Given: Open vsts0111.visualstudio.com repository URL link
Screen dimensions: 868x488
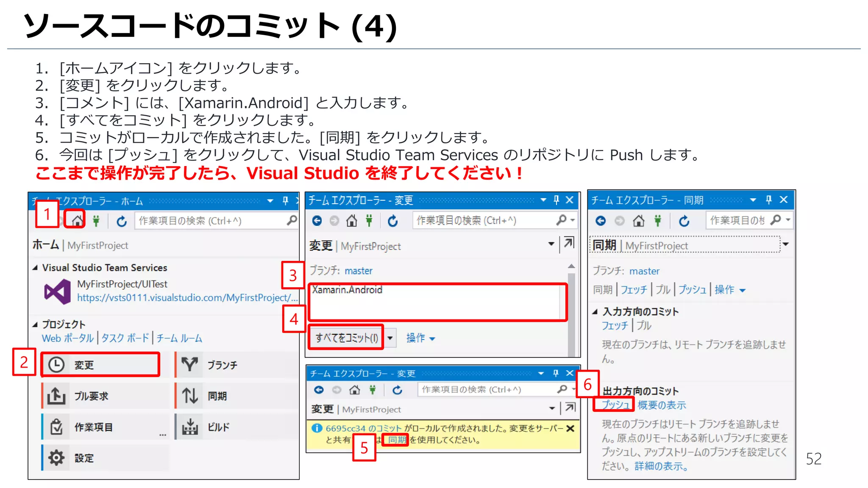Looking at the screenshot, I should point(187,298).
